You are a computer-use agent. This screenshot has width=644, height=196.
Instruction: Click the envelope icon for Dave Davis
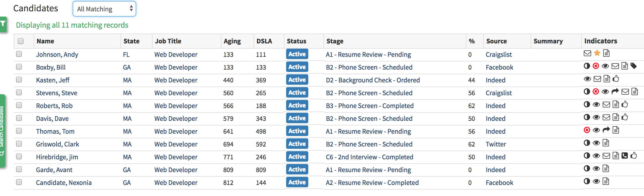pos(606,117)
